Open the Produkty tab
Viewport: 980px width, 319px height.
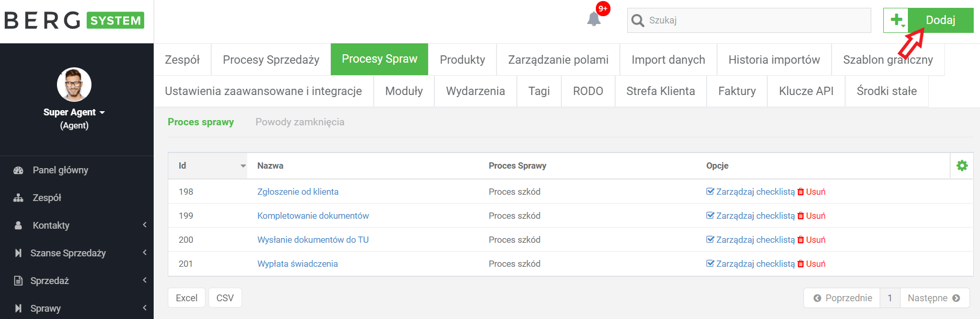tap(463, 60)
